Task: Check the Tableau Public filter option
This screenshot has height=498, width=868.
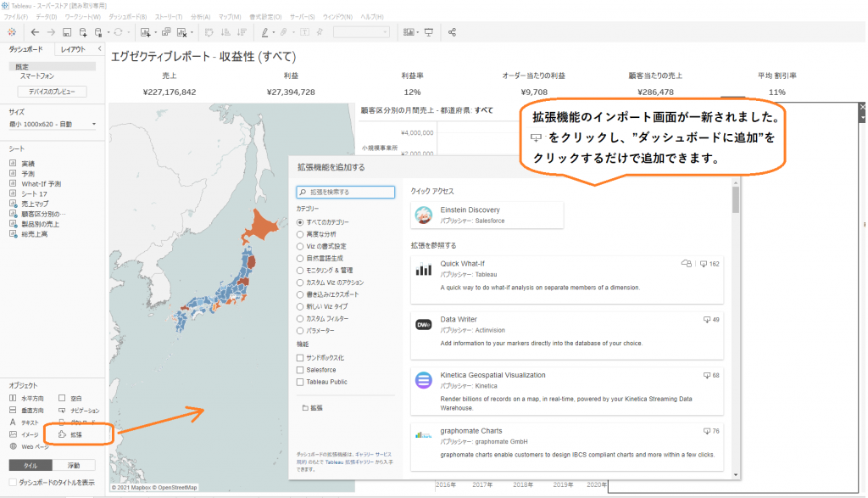Action: 300,382
